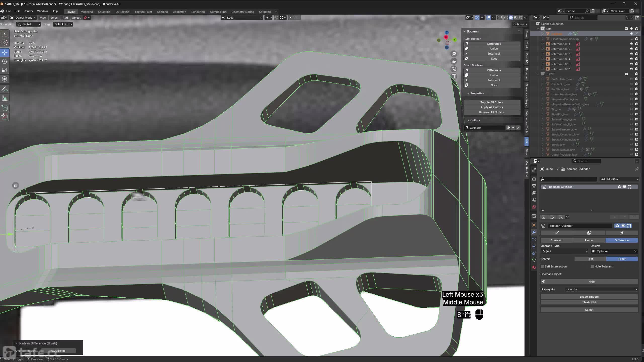Select the Move tool in left toolbar
Viewport: 644px width, 362px height.
[x=5, y=52]
